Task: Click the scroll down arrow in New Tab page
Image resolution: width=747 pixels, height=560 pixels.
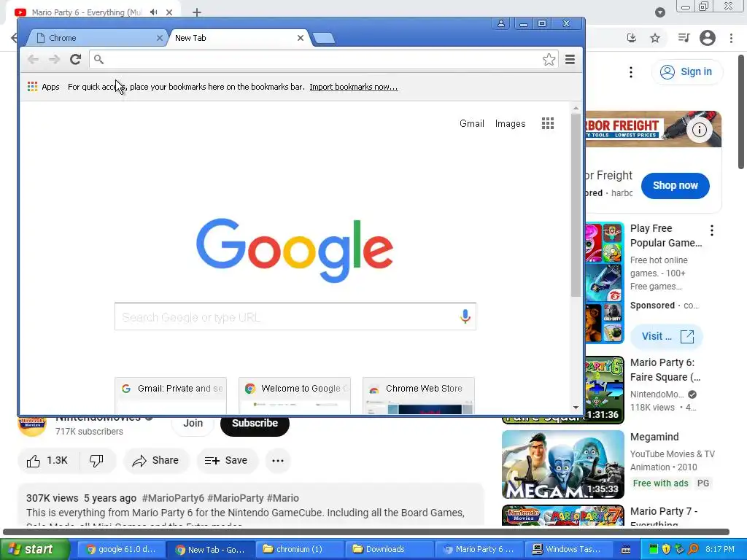Action: click(576, 408)
